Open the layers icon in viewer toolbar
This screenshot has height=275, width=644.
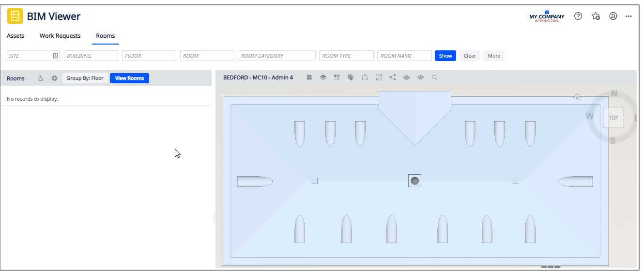click(x=323, y=77)
